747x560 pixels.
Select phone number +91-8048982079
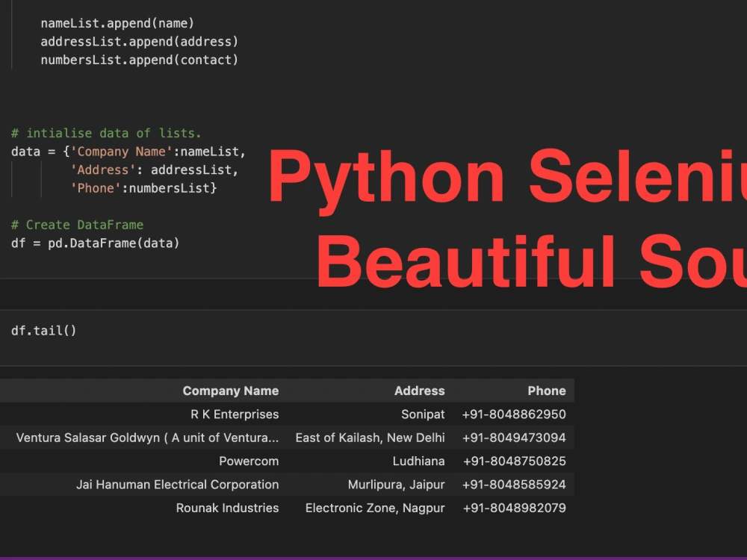click(515, 508)
